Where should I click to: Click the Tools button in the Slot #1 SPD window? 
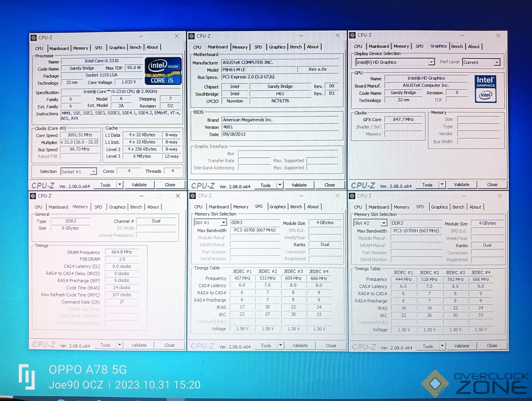[x=266, y=346]
